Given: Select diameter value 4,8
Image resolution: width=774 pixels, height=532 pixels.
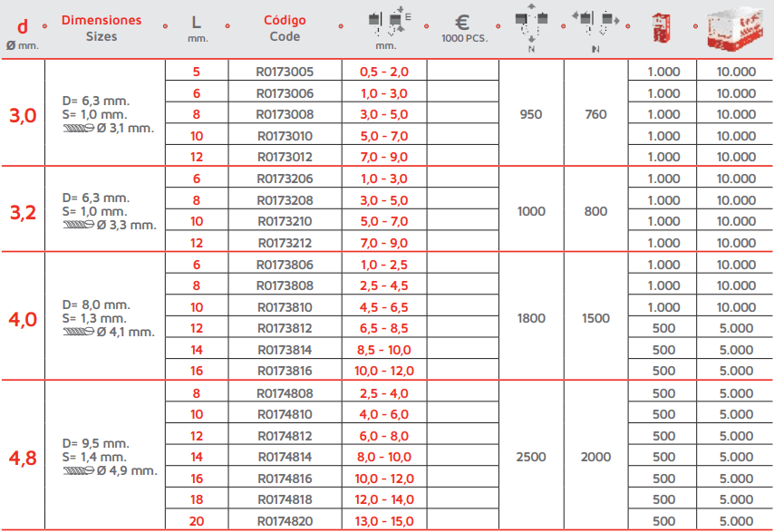Looking at the screenshot, I should coord(23,458).
